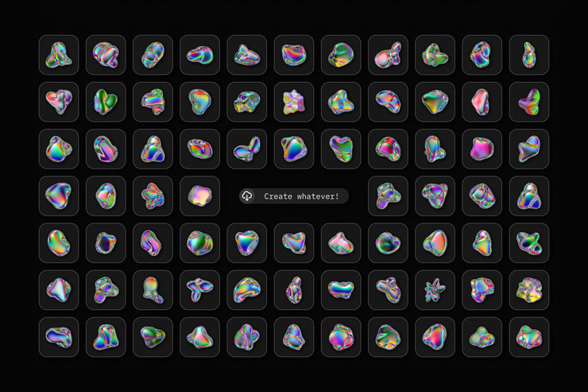Click the cloud upload icon beside Create whatever

point(246,196)
